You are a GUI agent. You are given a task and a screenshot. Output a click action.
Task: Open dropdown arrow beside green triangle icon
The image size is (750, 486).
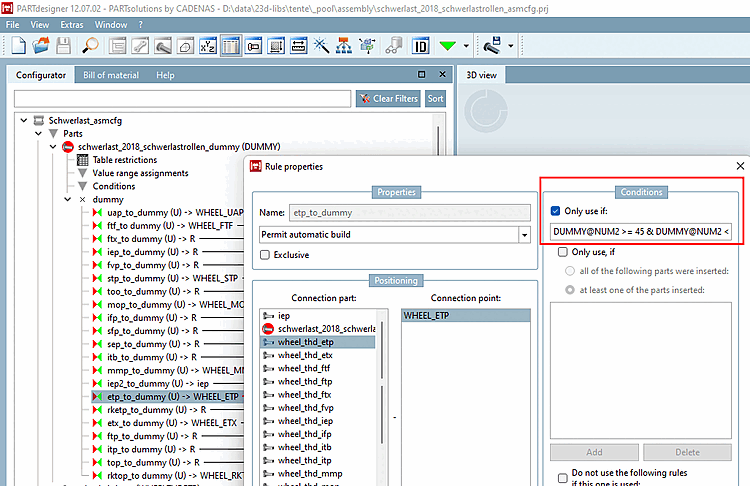466,46
